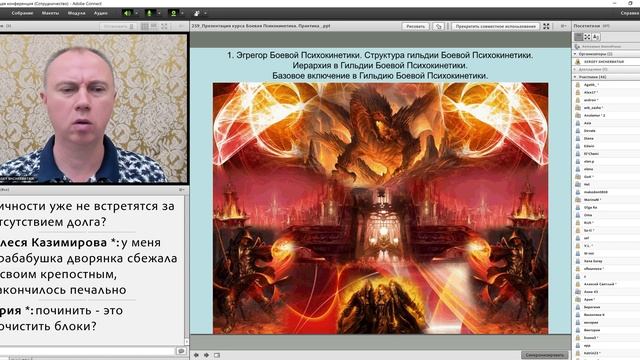
Task: Select the pointer tool in share pod
Action: pos(439,26)
